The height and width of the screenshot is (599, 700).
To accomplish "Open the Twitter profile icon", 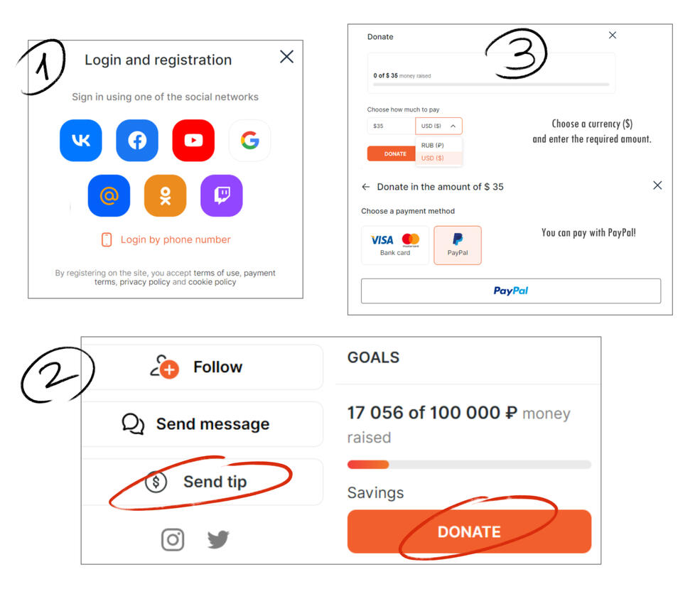I will pos(218,539).
